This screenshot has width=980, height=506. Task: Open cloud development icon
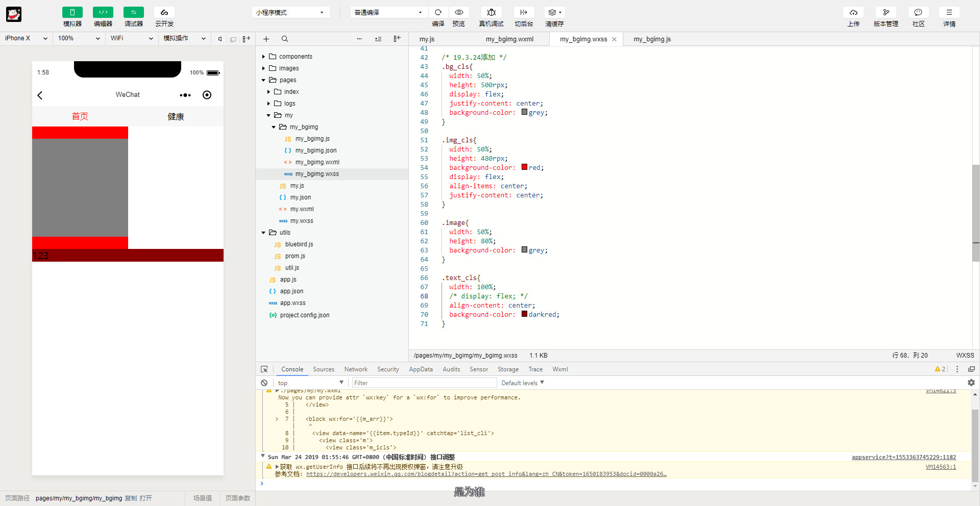coord(164,12)
